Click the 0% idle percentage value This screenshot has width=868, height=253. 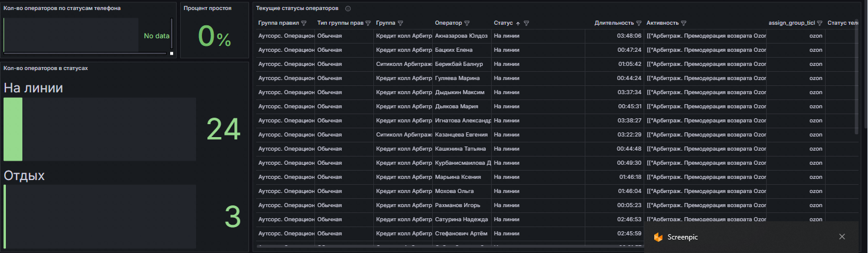point(214,36)
